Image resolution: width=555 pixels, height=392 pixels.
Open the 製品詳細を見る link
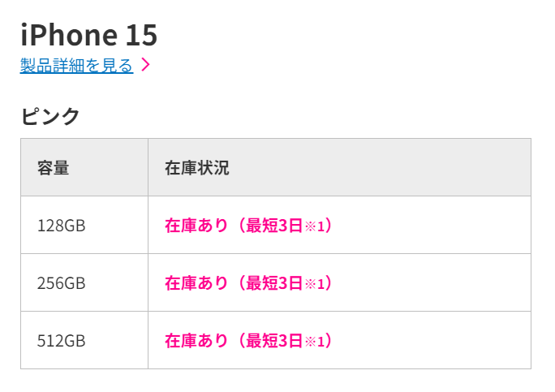(77, 66)
